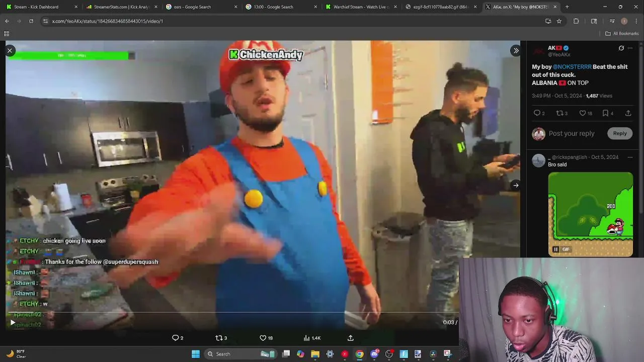This screenshot has height=362, width=644.
Task: Open the apps grid in bookmarks bar
Action: [x=7, y=34]
